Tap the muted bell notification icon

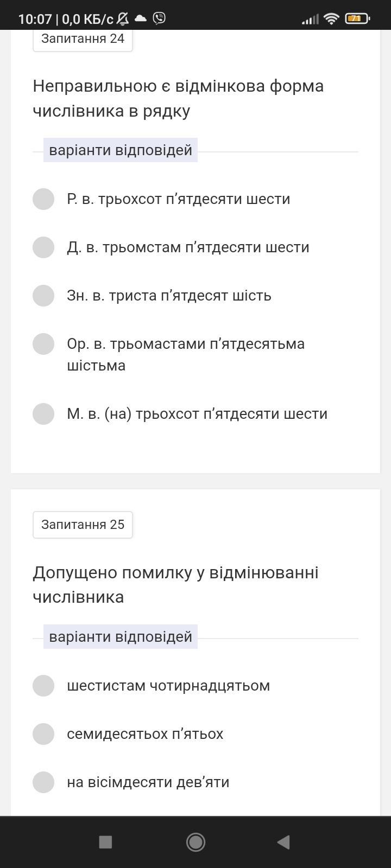[x=123, y=18]
